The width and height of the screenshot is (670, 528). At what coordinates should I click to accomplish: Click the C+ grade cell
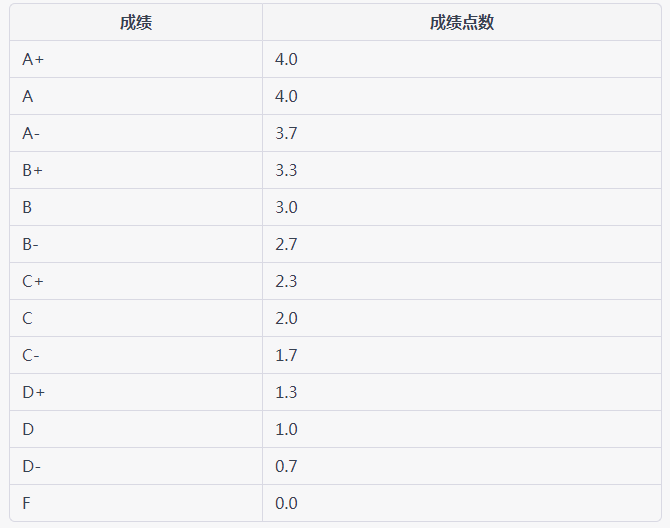coord(136,281)
